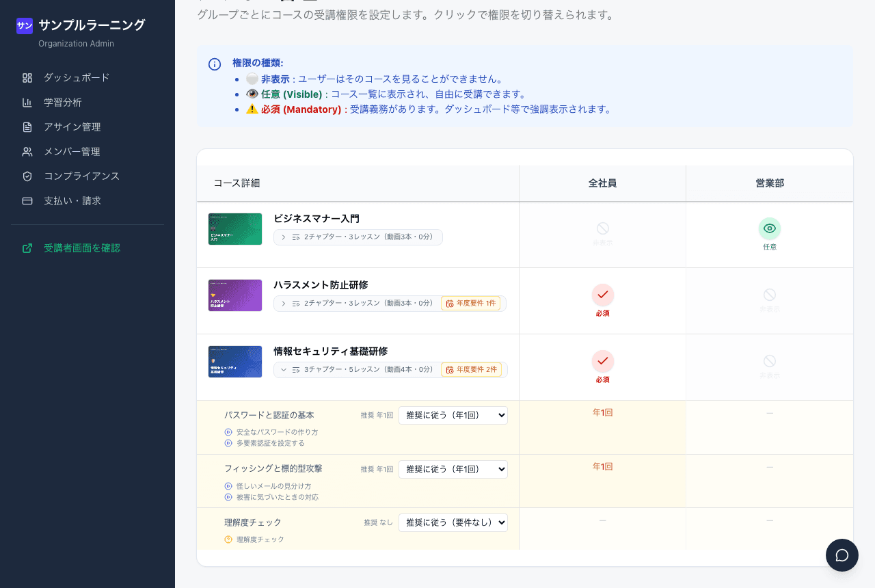Click play icon beside 多要素認証を設定する
This screenshot has width=875, height=588.
pyautogui.click(x=228, y=443)
